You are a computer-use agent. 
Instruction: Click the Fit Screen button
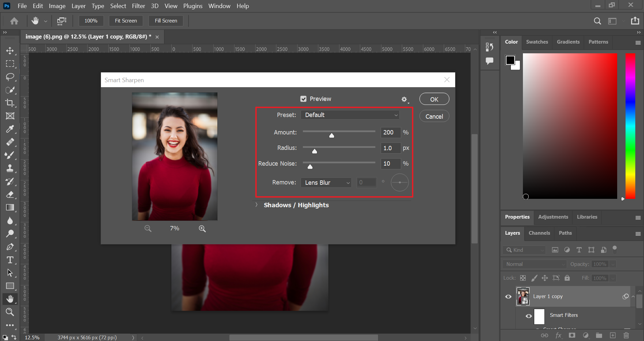click(x=126, y=21)
